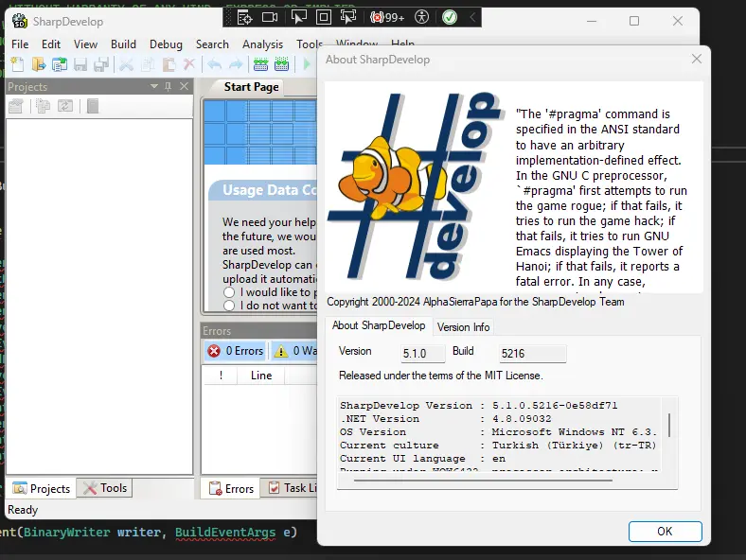The width and height of the screenshot is (746, 560).
Task: Switch to the Version Info tab
Action: (x=463, y=327)
